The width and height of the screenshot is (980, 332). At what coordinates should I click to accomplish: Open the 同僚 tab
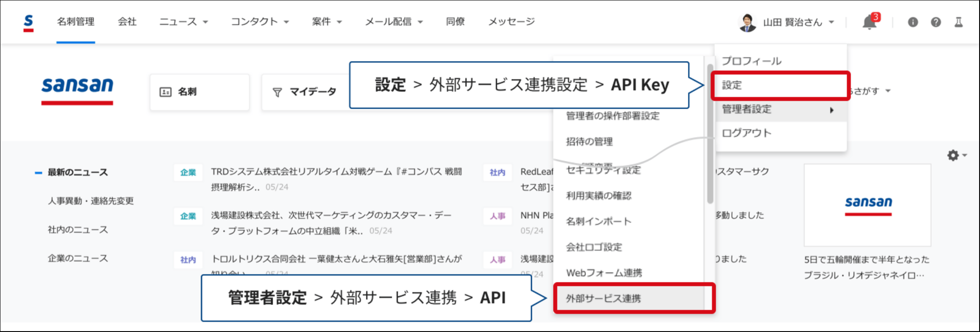(x=455, y=22)
